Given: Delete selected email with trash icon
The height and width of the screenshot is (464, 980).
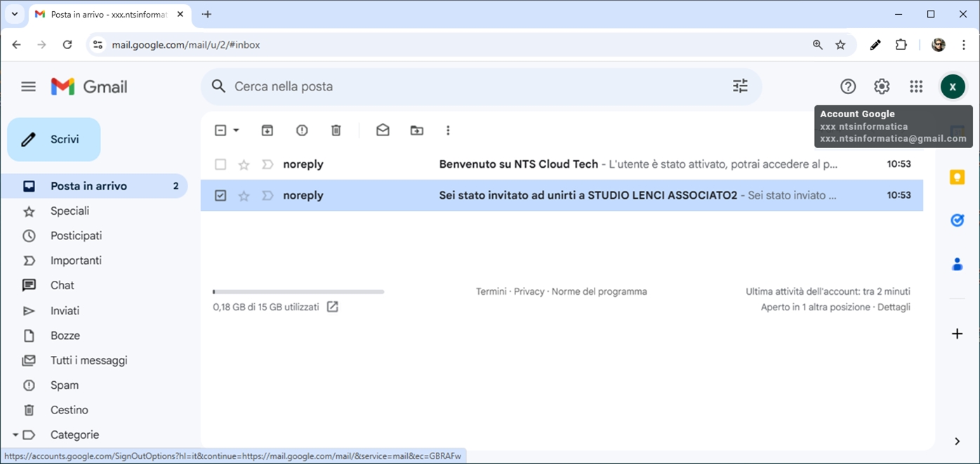Looking at the screenshot, I should point(336,131).
